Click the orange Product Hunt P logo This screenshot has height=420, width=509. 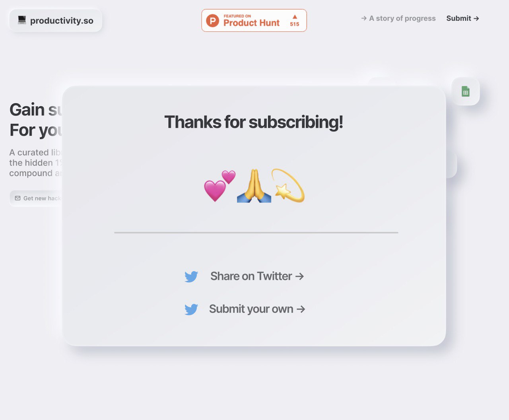pyautogui.click(x=213, y=21)
